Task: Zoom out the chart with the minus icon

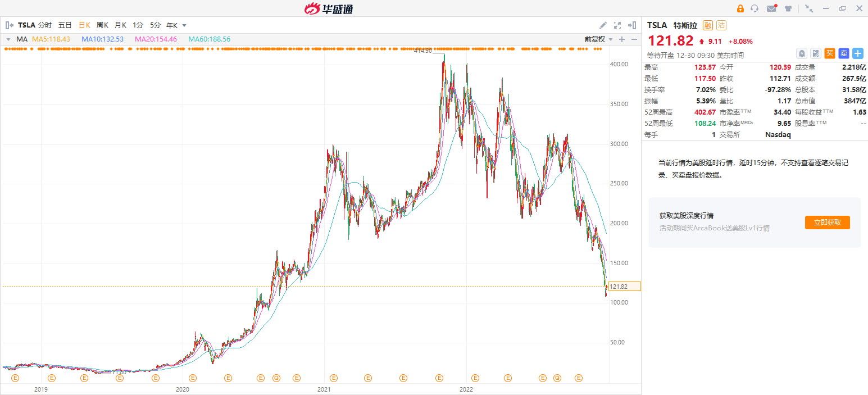Action: point(634,39)
